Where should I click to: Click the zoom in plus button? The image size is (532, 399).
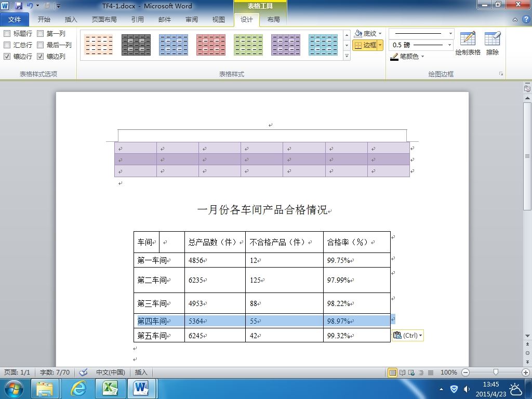(x=526, y=373)
